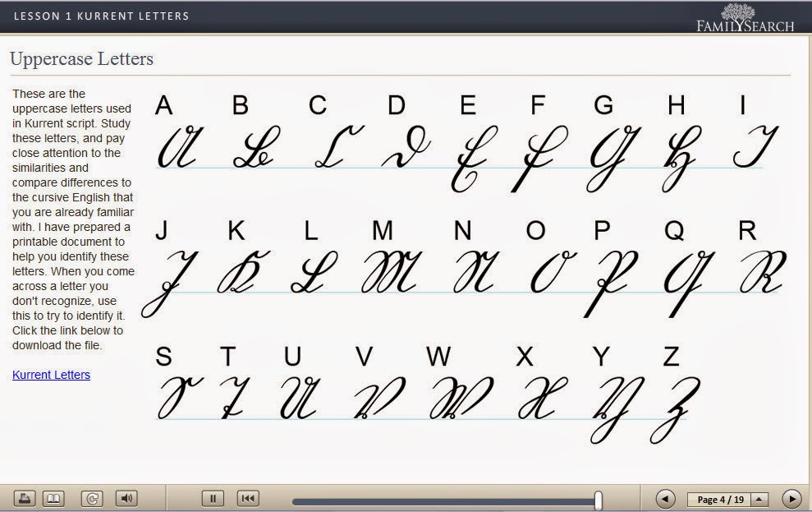Screen dimensions: 812x512
Task: Rewind to the lesson start
Action: (247, 498)
